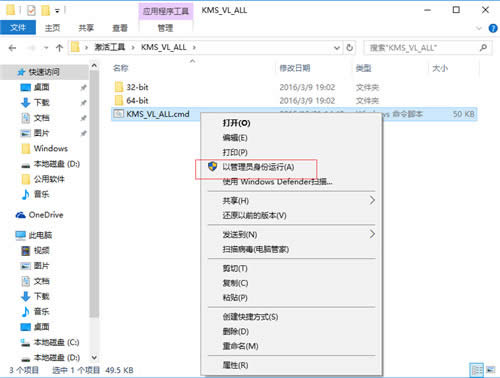Click the properties icon in the title bar
Image resolution: width=500 pixels, height=378 pixels.
pyautogui.click(x=31, y=11)
